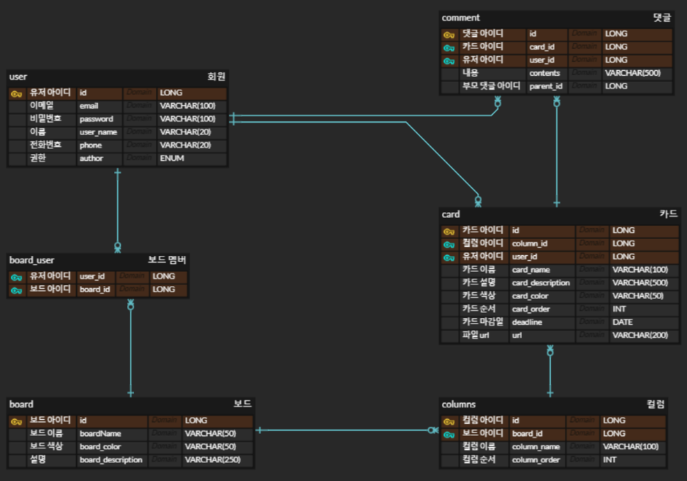This screenshot has width=687, height=481.
Task: Click the 'phone' column in user table
Action: (x=91, y=145)
